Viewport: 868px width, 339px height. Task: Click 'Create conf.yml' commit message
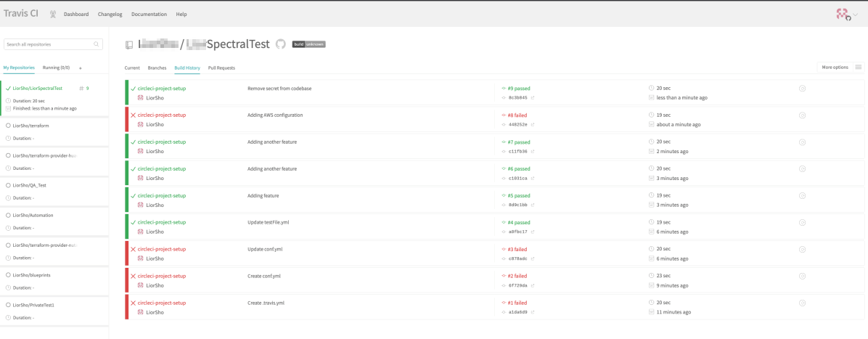pyautogui.click(x=264, y=276)
